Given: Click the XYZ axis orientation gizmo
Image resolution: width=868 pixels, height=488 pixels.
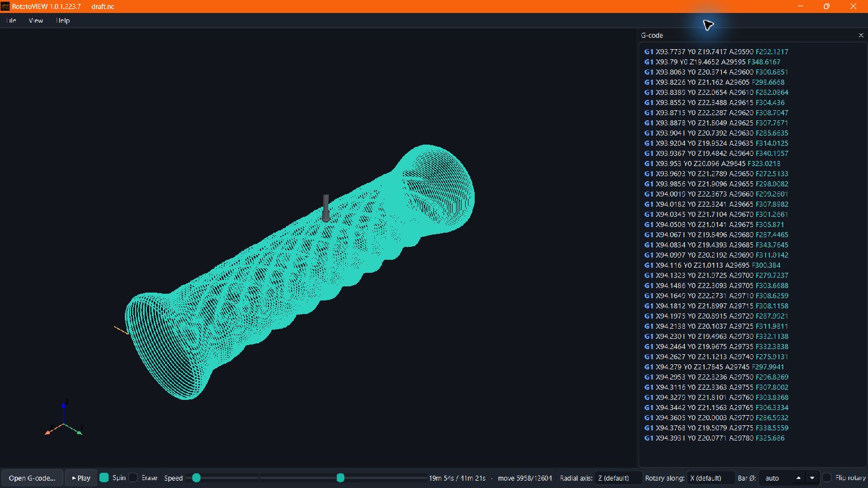Looking at the screenshot, I should 64,419.
